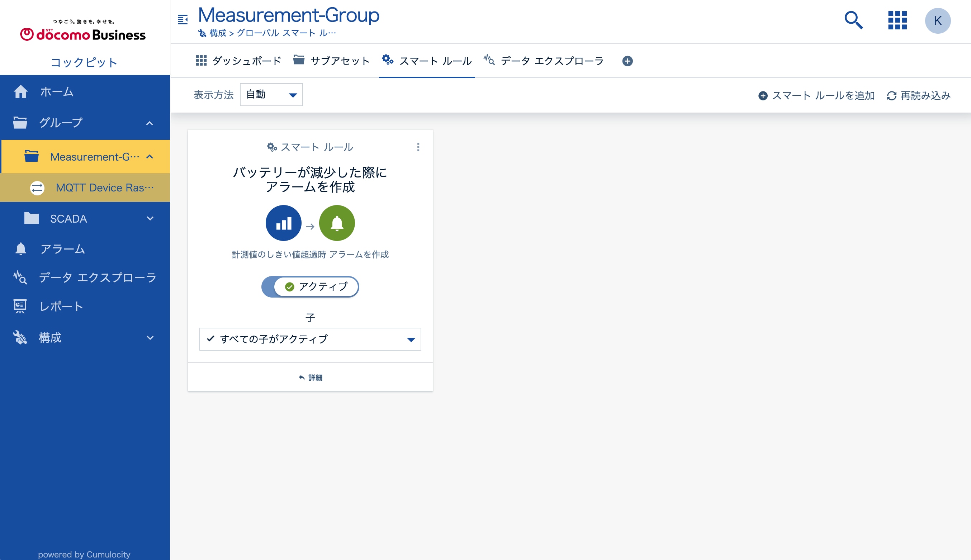
Task: Click the add tab plus icon
Action: pyautogui.click(x=627, y=61)
